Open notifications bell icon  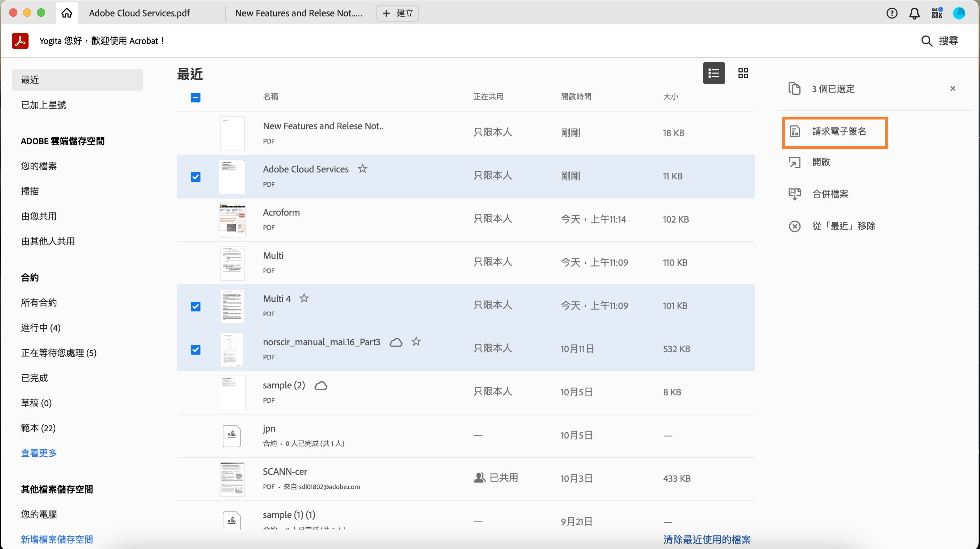[914, 13]
